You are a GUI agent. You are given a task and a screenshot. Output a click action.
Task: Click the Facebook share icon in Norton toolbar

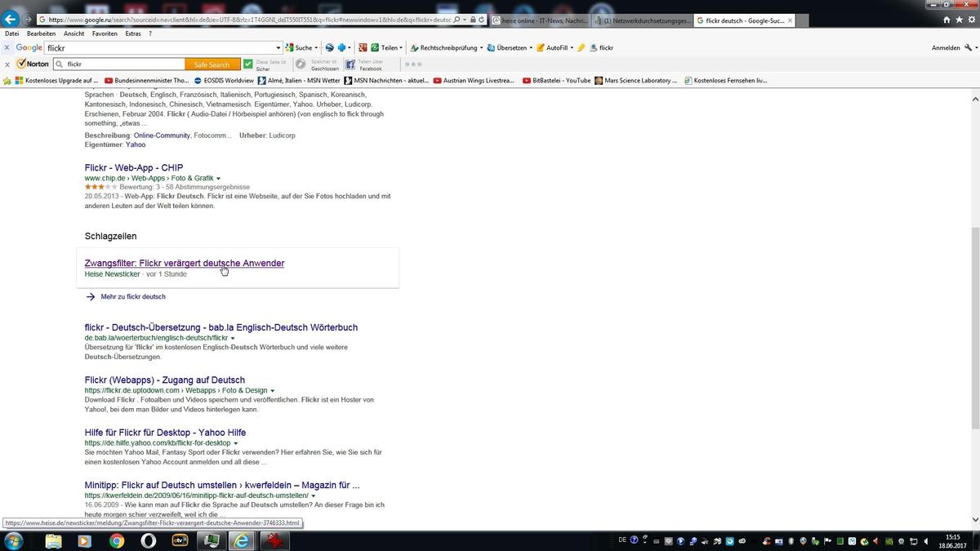(x=350, y=64)
